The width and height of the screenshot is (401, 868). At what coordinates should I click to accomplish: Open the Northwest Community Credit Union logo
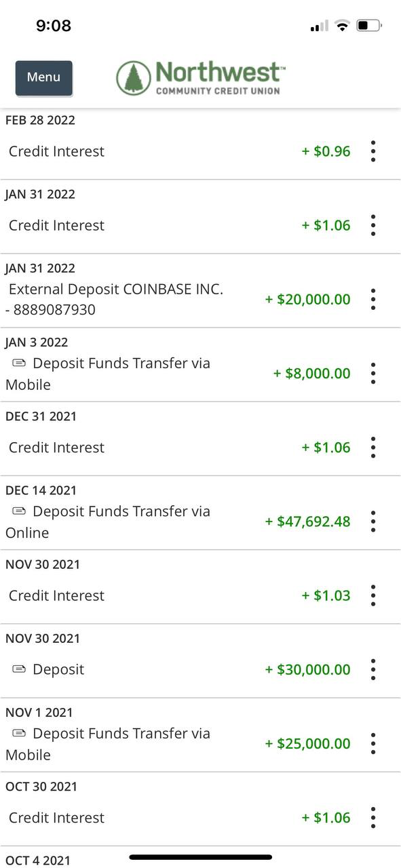[x=200, y=77]
